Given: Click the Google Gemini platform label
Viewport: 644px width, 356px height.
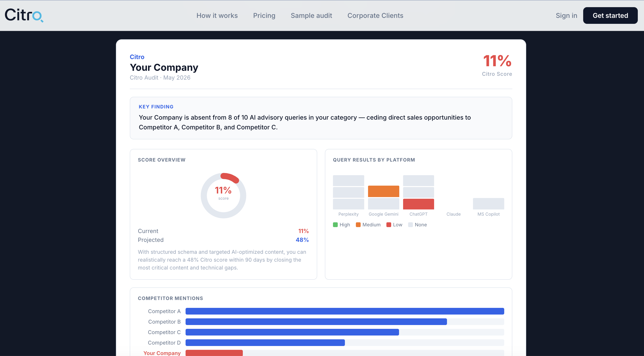Looking at the screenshot, I should (x=384, y=214).
